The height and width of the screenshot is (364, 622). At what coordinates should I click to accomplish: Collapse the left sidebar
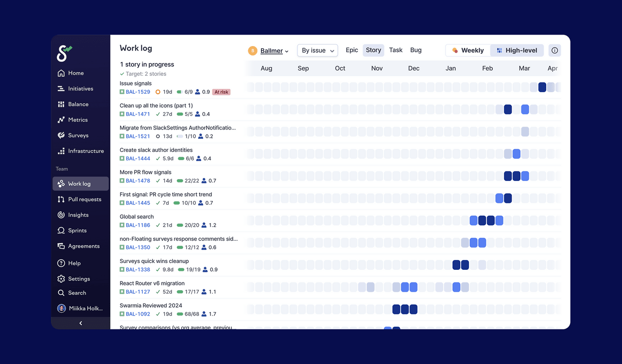[80, 323]
